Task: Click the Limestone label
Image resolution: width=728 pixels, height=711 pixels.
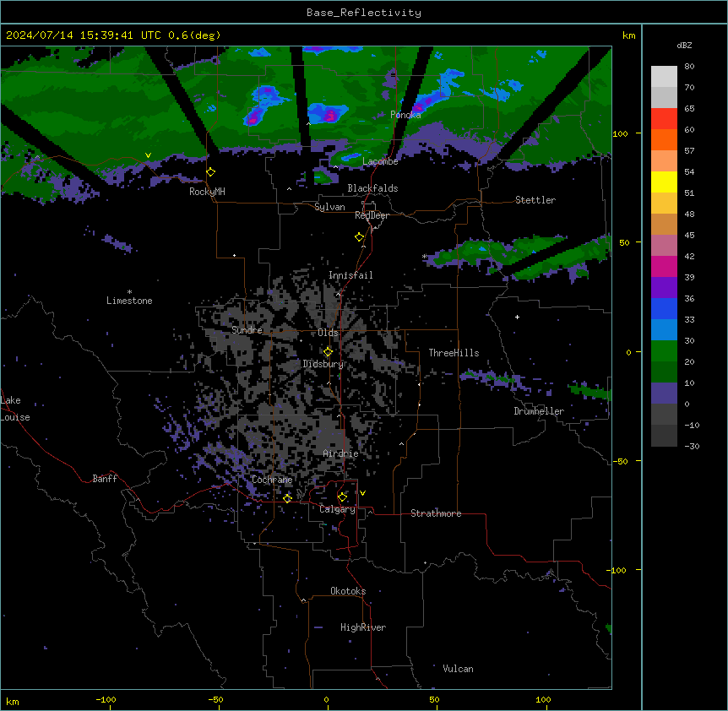Action: coord(129,301)
